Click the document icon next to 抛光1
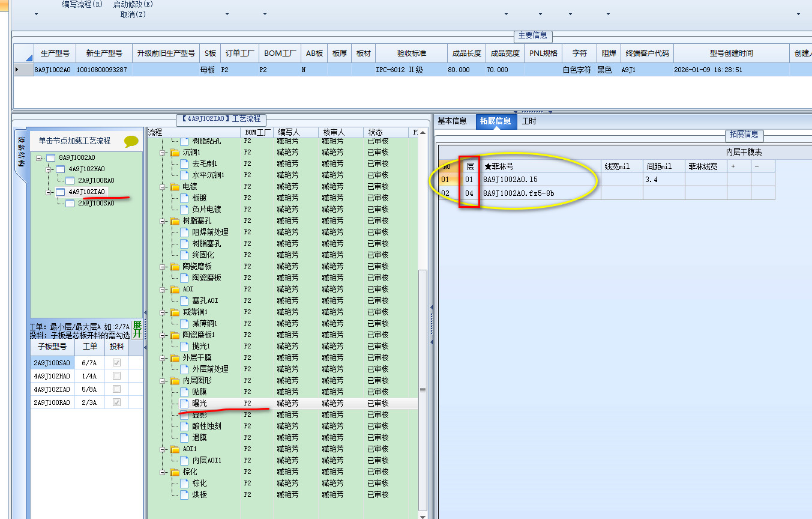 pyautogui.click(x=184, y=347)
